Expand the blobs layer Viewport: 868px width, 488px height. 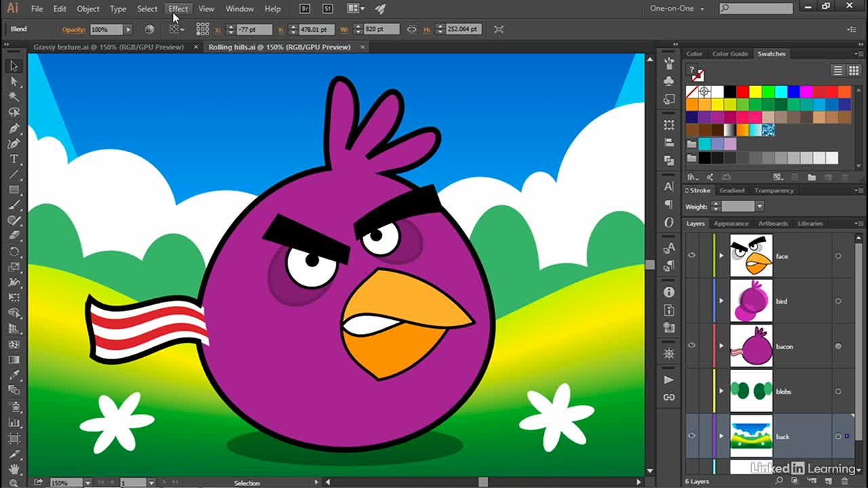[x=722, y=391]
